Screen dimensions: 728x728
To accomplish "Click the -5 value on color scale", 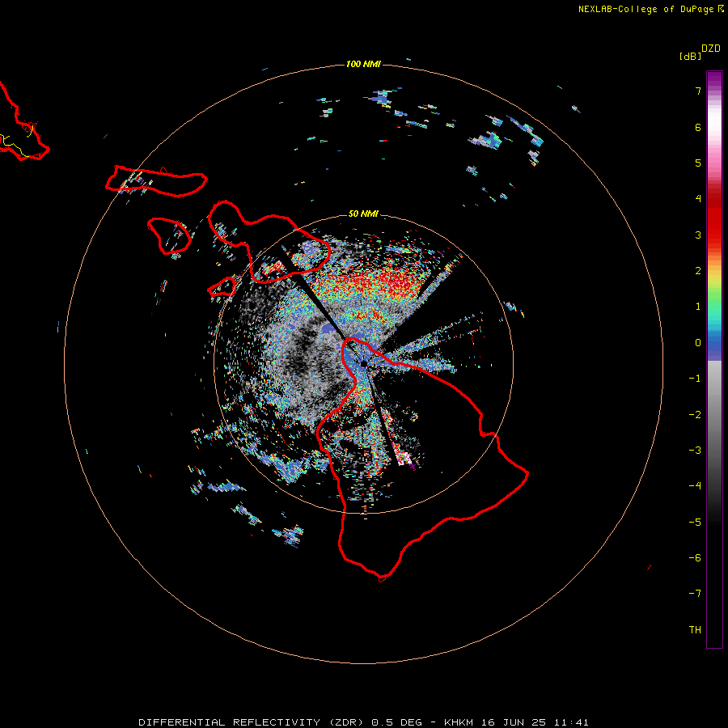I will coord(695,523).
